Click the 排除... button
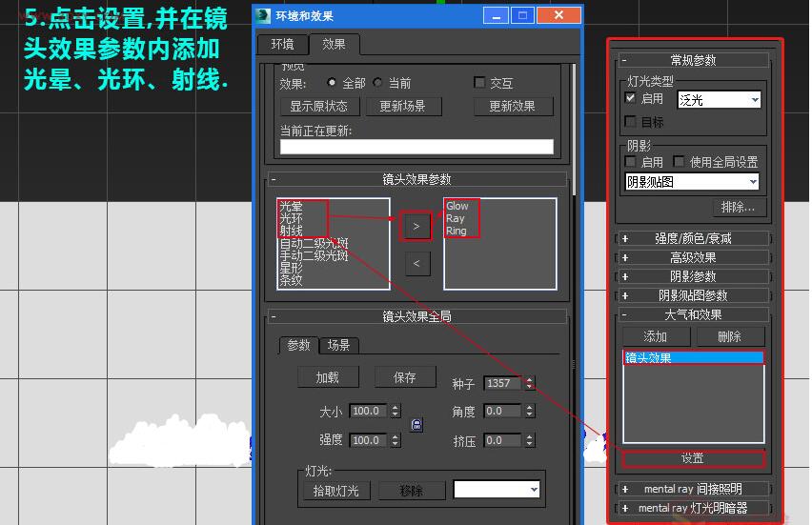Screen dimensions: 812x525 tap(739, 208)
